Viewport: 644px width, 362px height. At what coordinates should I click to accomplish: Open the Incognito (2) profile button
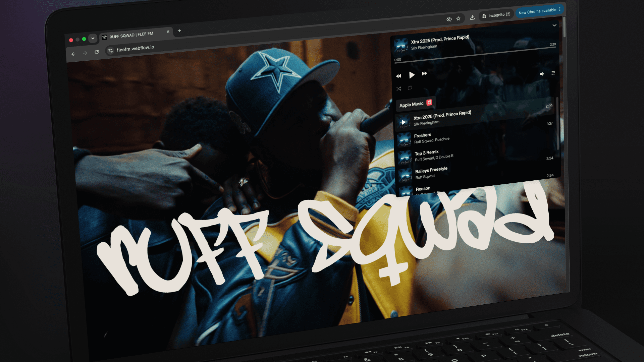[496, 15]
